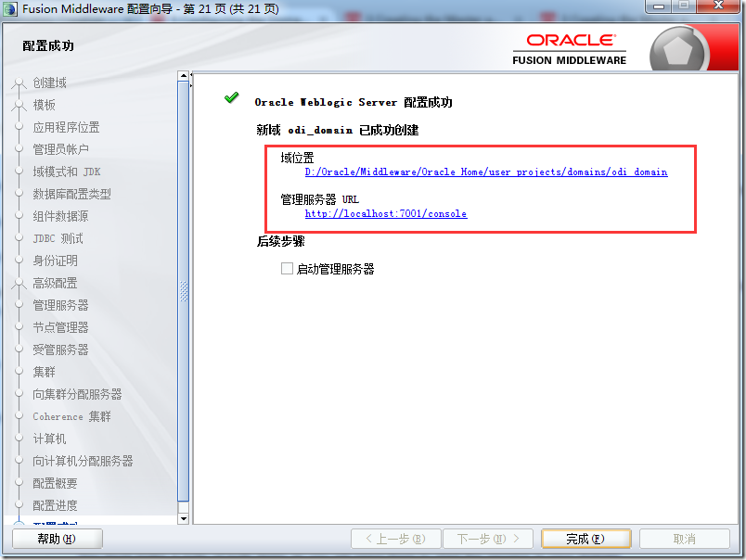Click the step node icon beside 模板
The height and width of the screenshot is (560, 746).
point(19,105)
